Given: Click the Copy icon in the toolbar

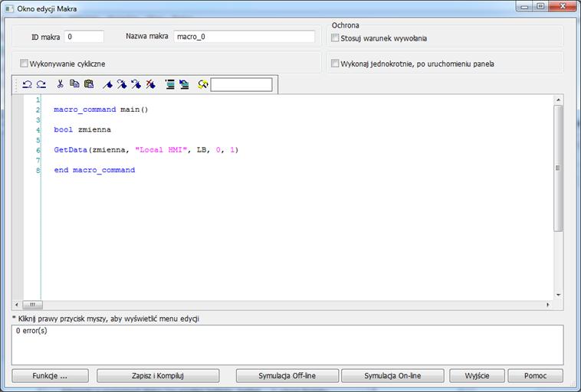Looking at the screenshot, I should 74,84.
